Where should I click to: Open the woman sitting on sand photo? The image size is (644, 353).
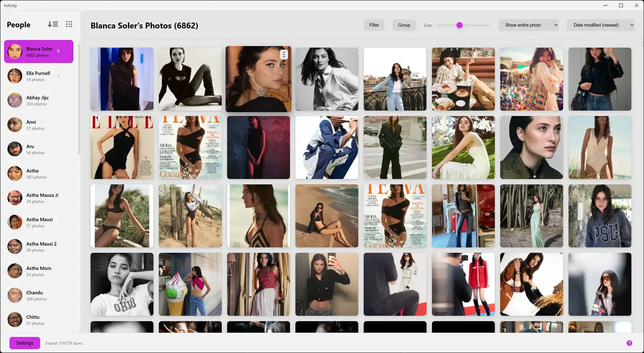coord(327,216)
